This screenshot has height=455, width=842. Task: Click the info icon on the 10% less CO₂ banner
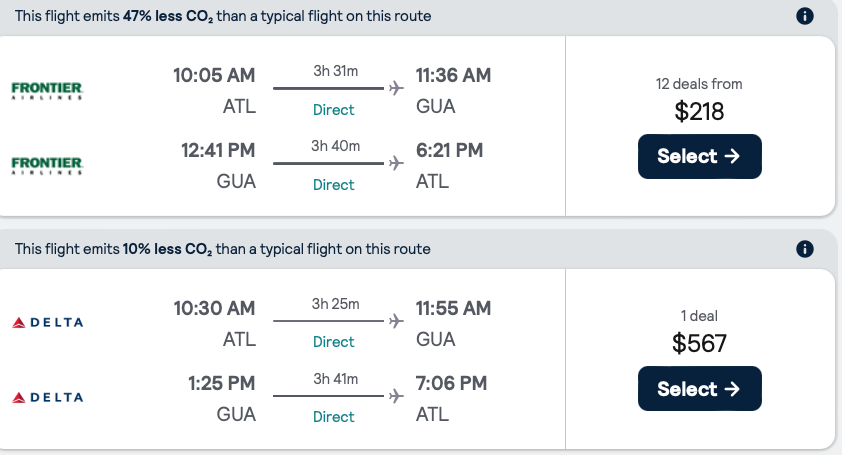(805, 249)
